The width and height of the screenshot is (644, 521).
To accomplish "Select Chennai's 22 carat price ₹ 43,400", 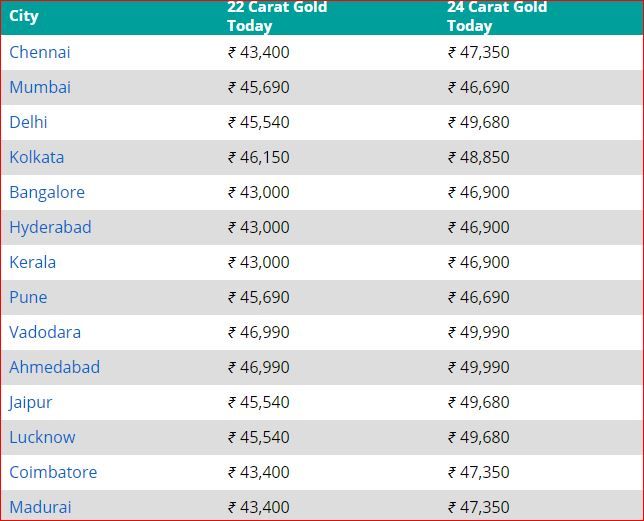I will 259,53.
